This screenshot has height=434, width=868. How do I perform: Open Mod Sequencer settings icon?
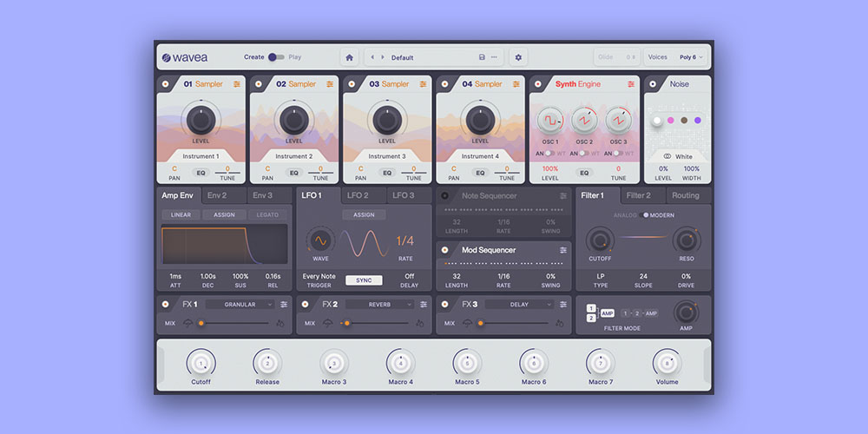(563, 250)
